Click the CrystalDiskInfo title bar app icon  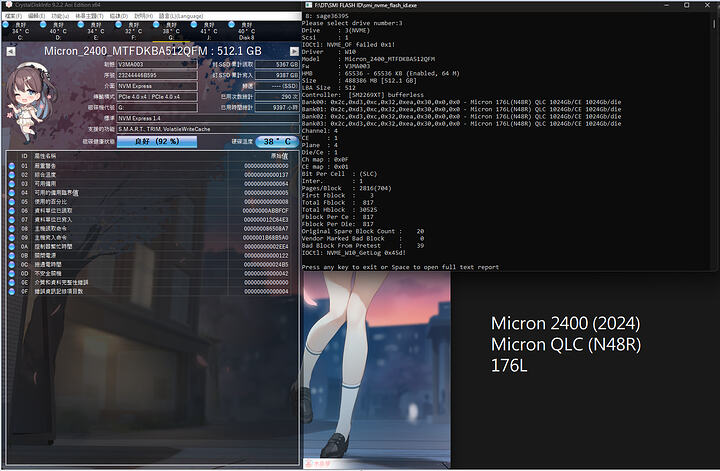click(8, 5)
